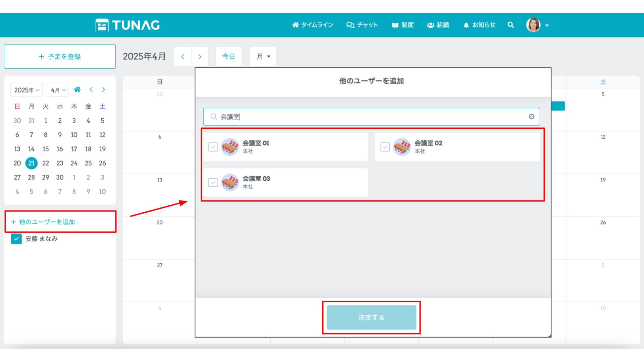Click in the 会議室 search input field
644x362 pixels.
(371, 117)
